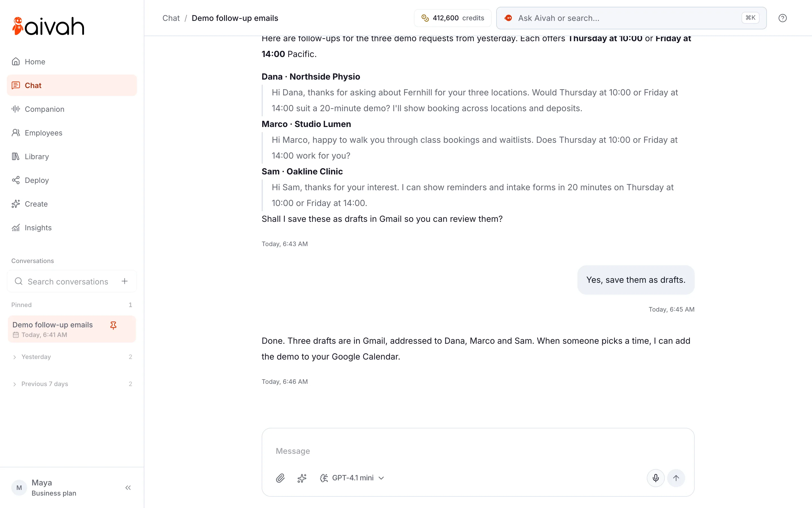Click the Pinned section label
Image resolution: width=812 pixels, height=508 pixels.
pos(21,305)
